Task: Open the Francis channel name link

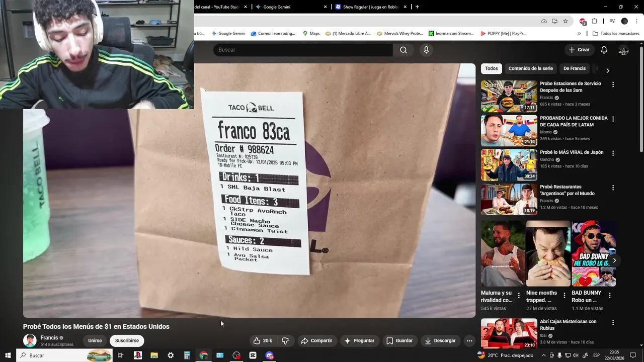Action: point(49,338)
